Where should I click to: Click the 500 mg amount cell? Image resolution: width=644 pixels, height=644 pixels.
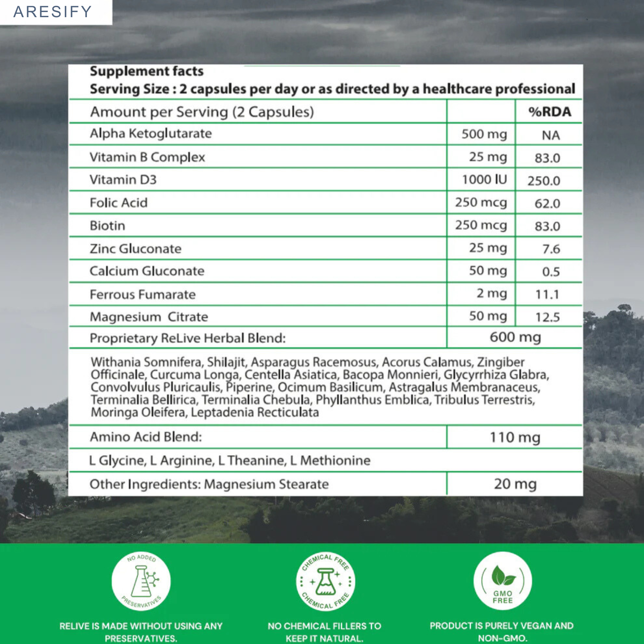click(484, 134)
